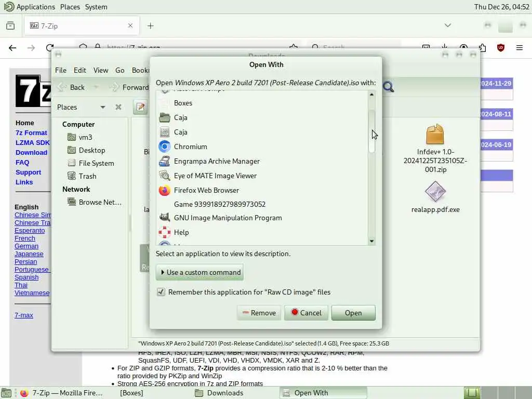The height and width of the screenshot is (399, 532).
Task: Pick the GNU Image Manipulation Program icon
Action: coord(165,218)
